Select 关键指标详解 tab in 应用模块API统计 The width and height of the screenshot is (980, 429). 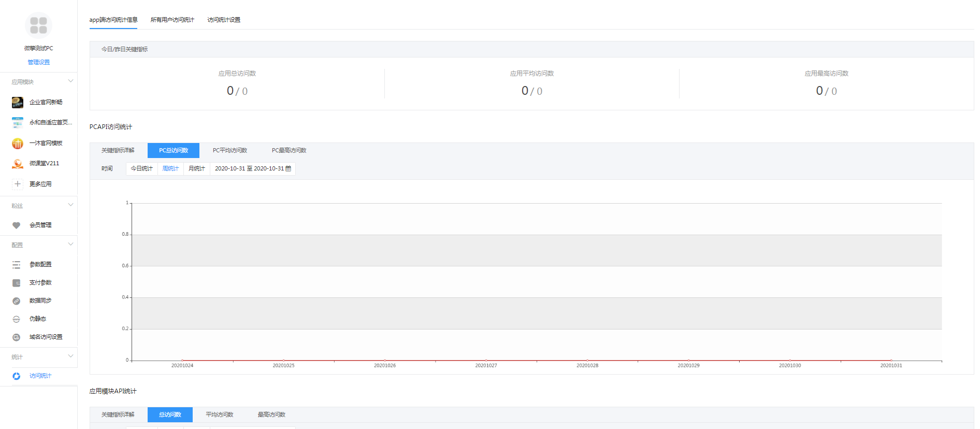pos(118,414)
